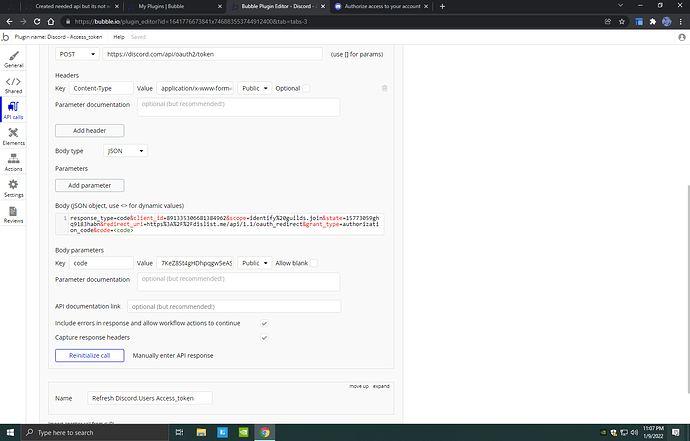The height and width of the screenshot is (441, 690).
Task: Click the page vertical scrollbar
Action: pyautogui.click(x=688, y=289)
